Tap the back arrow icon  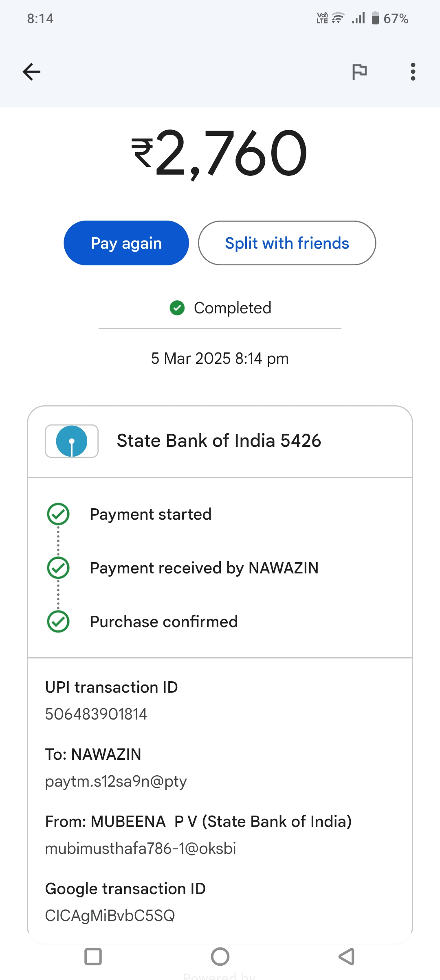point(31,72)
